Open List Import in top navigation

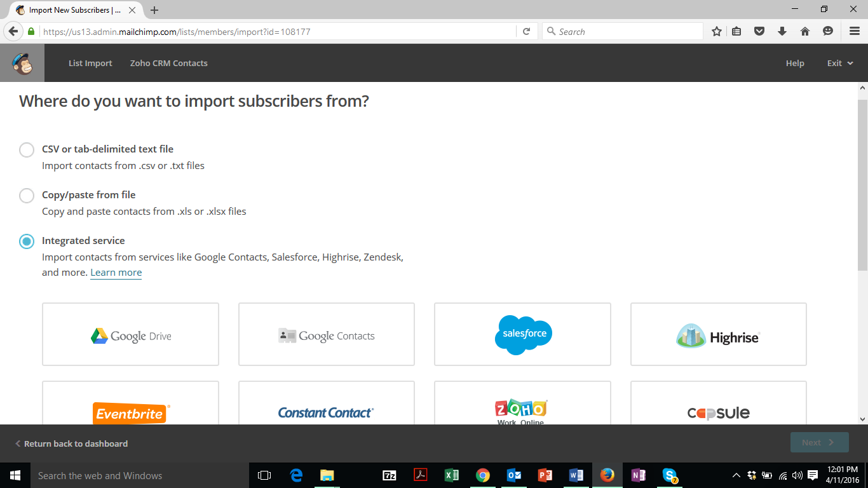[90, 63]
